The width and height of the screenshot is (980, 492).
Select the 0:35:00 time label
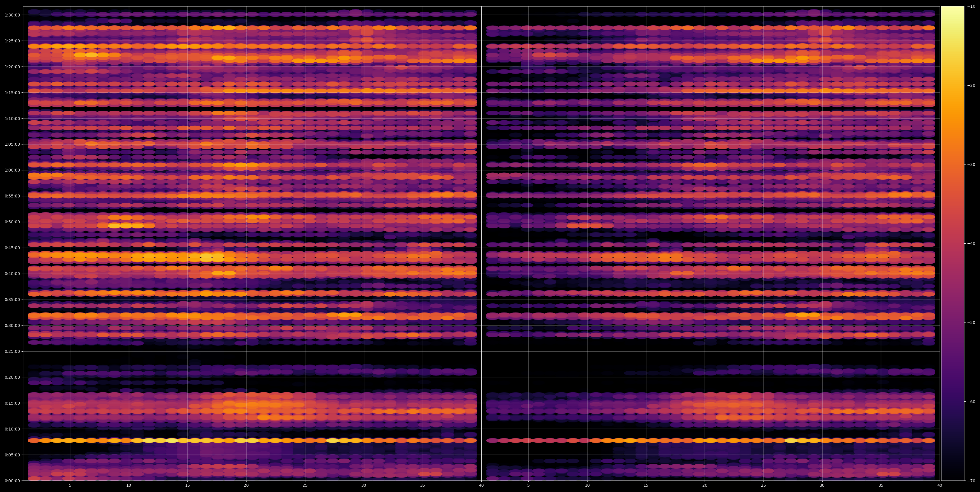tap(12, 300)
